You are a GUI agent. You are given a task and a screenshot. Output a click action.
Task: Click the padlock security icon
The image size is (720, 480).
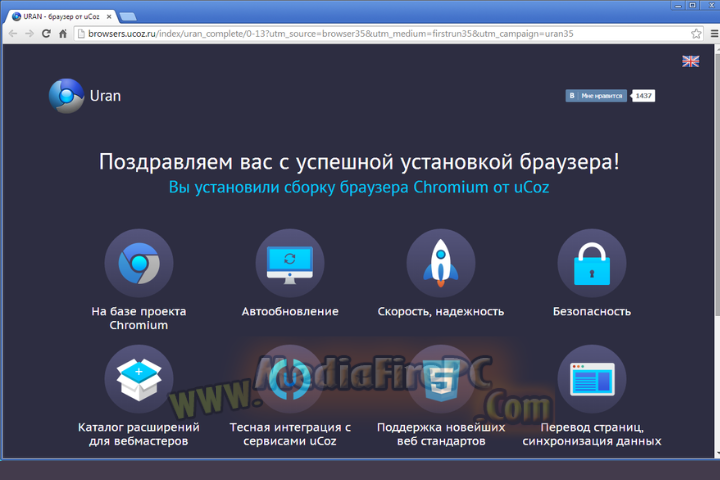[x=592, y=263]
